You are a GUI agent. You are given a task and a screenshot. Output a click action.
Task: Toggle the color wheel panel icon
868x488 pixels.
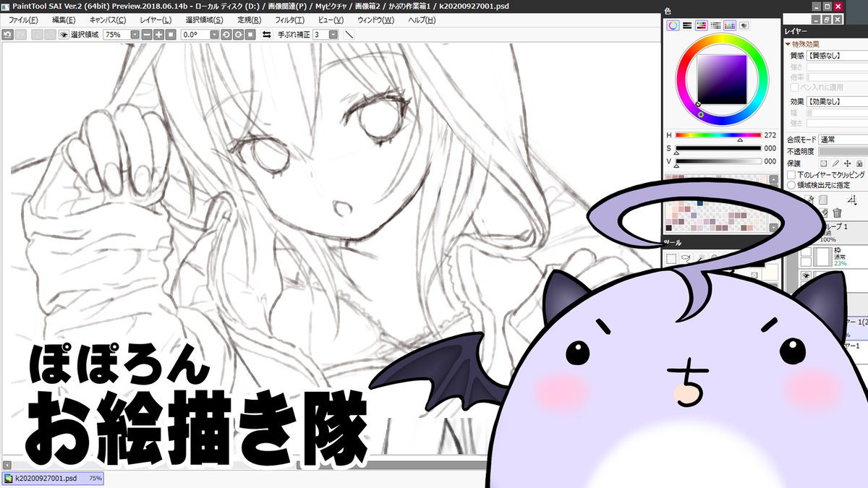[x=673, y=25]
